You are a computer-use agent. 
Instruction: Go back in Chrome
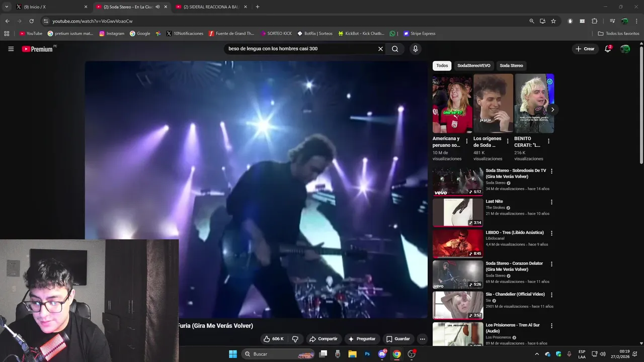[x=7, y=21]
